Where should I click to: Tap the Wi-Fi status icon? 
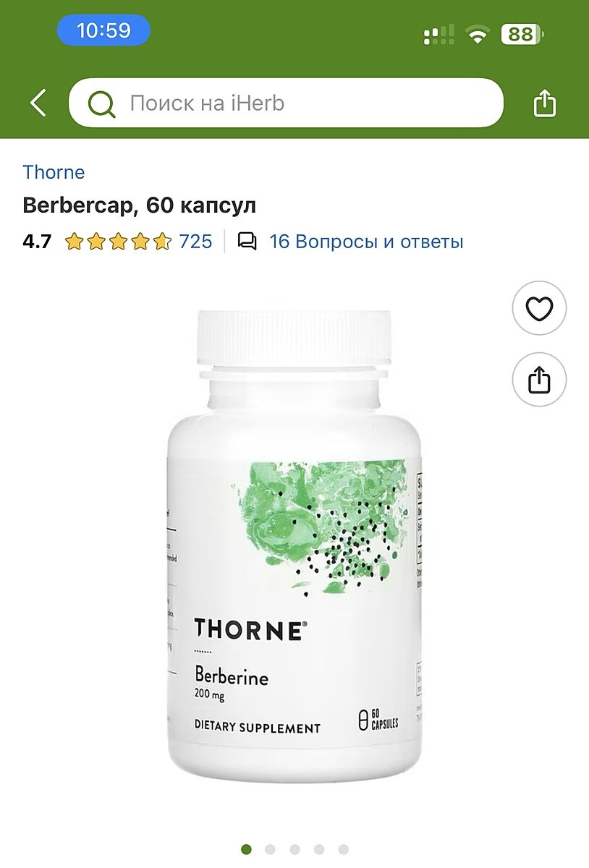[478, 34]
